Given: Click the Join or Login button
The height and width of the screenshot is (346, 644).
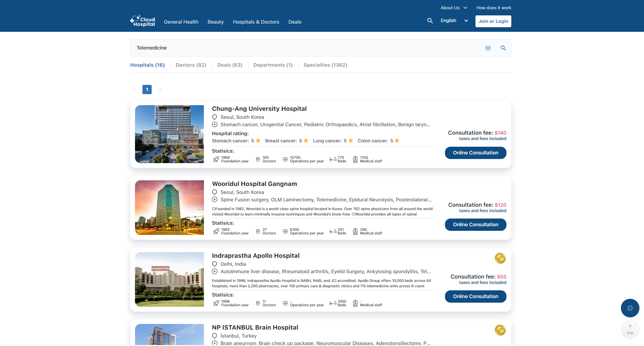Looking at the screenshot, I should click(x=493, y=21).
